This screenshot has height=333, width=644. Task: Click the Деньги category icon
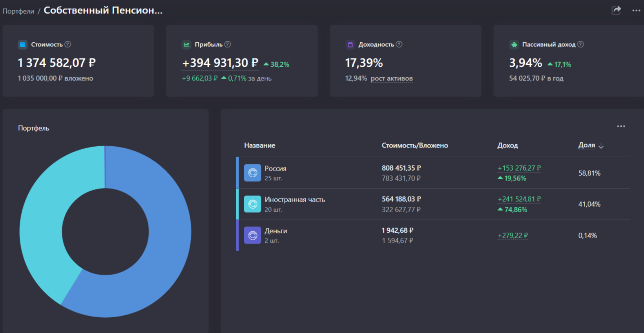[252, 235]
